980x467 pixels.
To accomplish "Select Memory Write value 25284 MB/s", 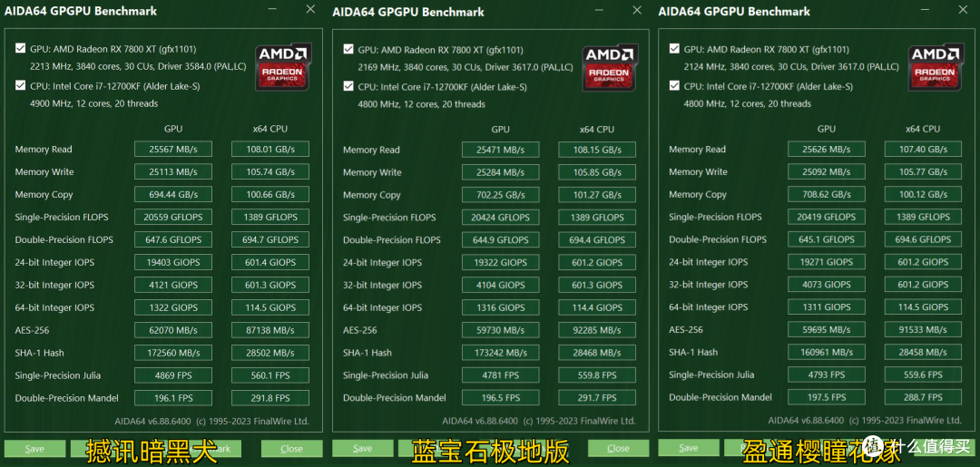I will [501, 172].
